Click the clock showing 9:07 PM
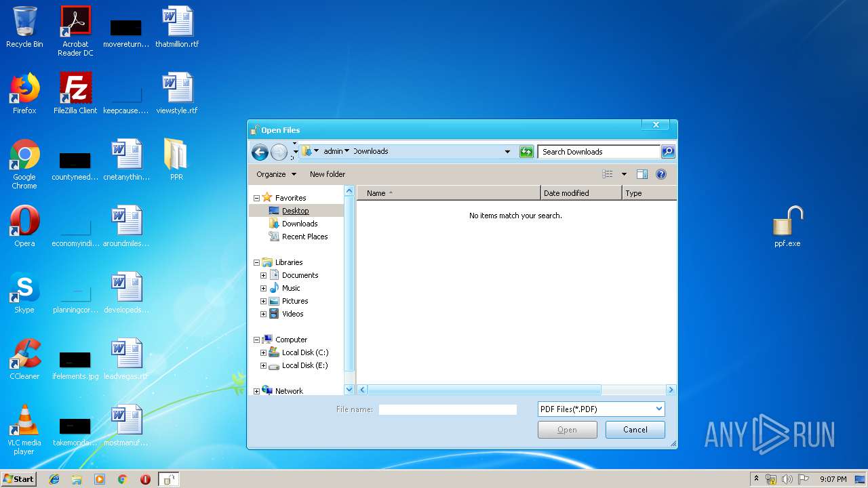Viewport: 868px width, 488px height. (833, 479)
